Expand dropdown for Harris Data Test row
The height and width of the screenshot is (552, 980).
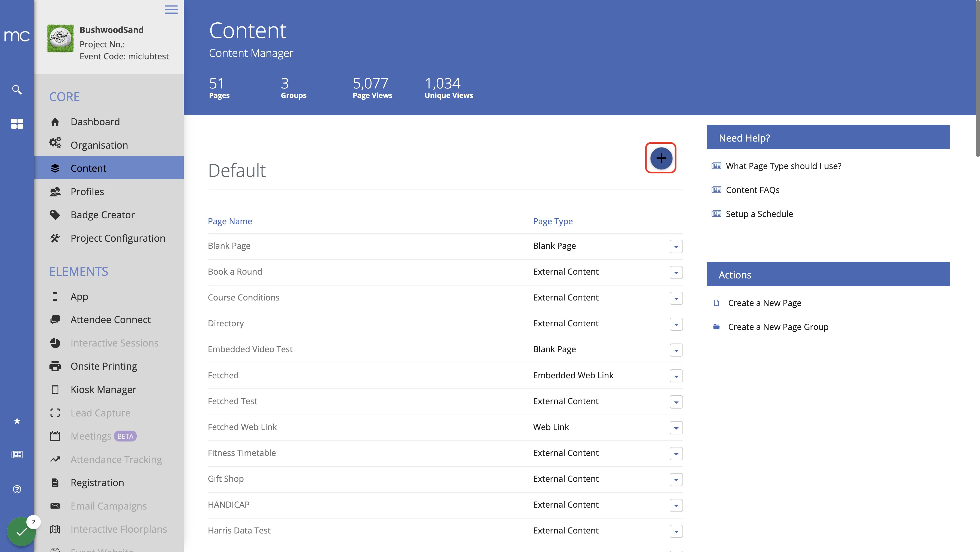[x=676, y=531]
